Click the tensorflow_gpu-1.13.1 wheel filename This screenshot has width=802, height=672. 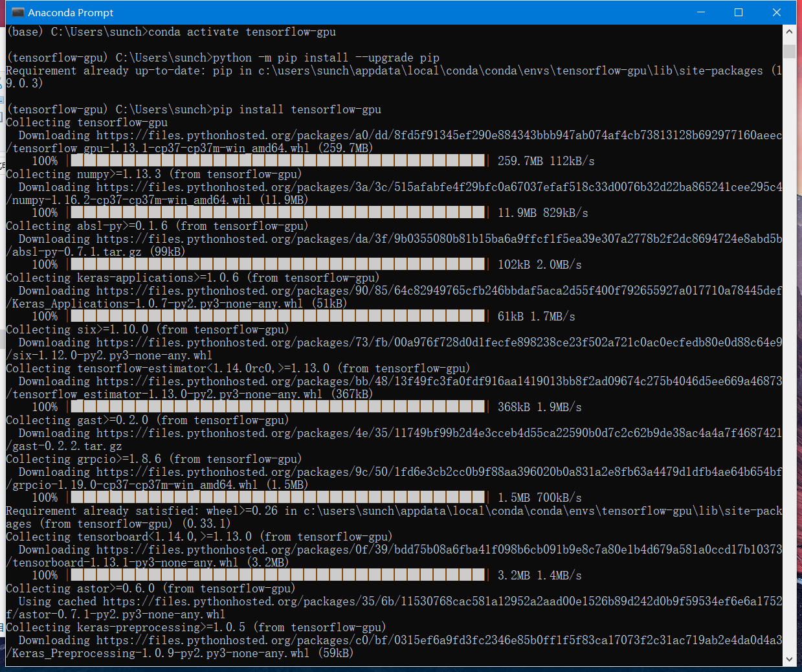[161, 148]
